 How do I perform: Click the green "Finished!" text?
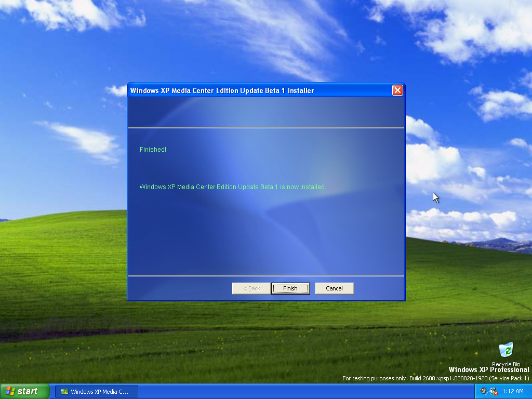(x=153, y=149)
